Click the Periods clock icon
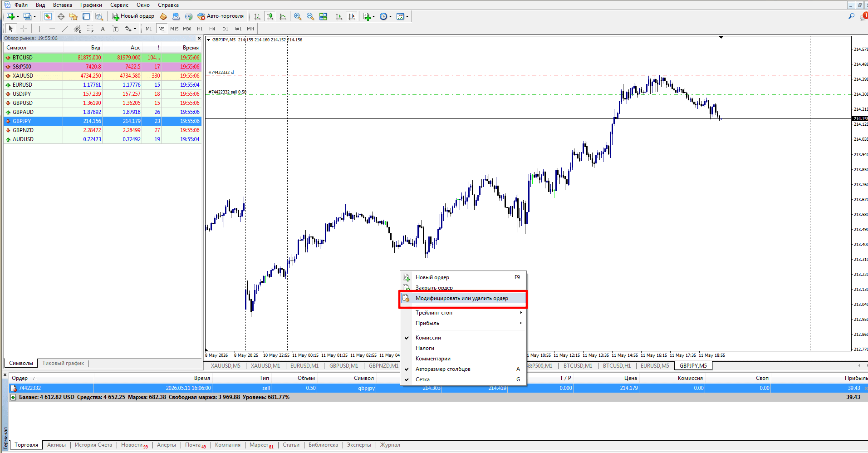The height and width of the screenshot is (453, 868). click(383, 16)
